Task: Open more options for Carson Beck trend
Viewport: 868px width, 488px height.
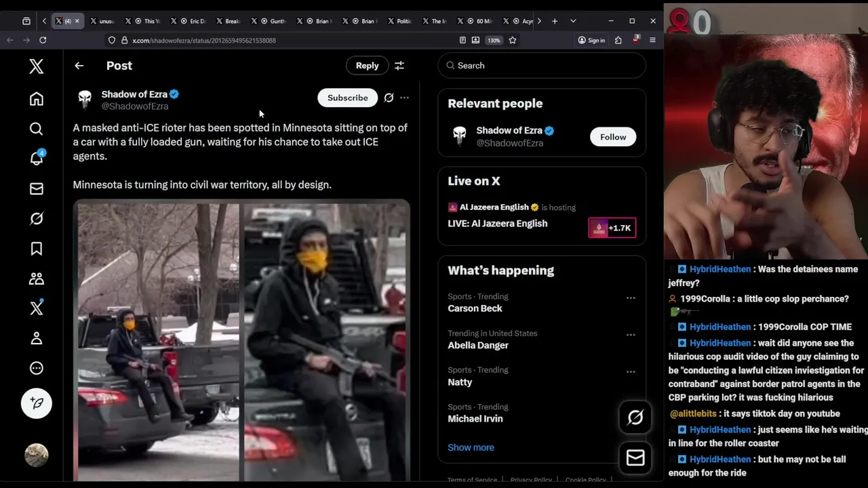Action: (x=631, y=298)
